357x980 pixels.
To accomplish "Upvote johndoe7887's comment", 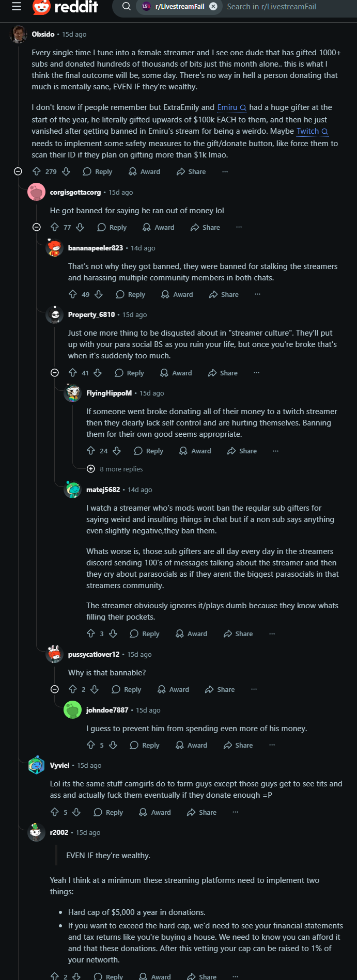I will click(91, 745).
